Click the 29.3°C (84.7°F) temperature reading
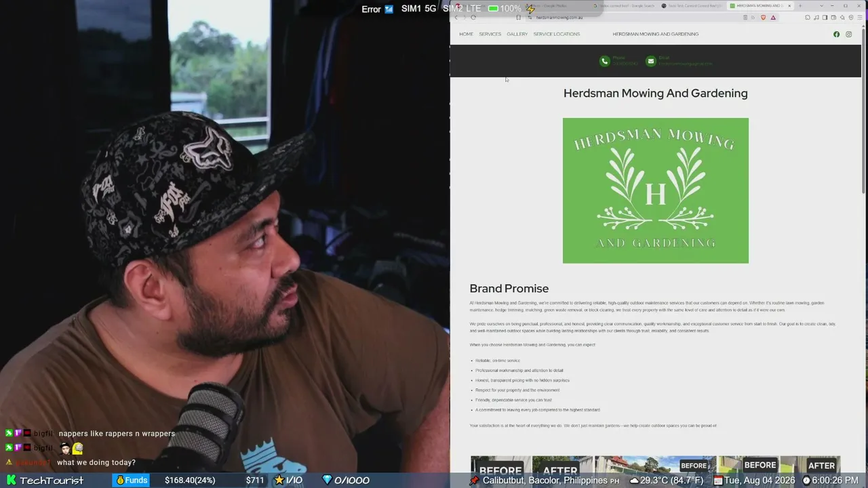868x488 pixels. click(x=673, y=481)
